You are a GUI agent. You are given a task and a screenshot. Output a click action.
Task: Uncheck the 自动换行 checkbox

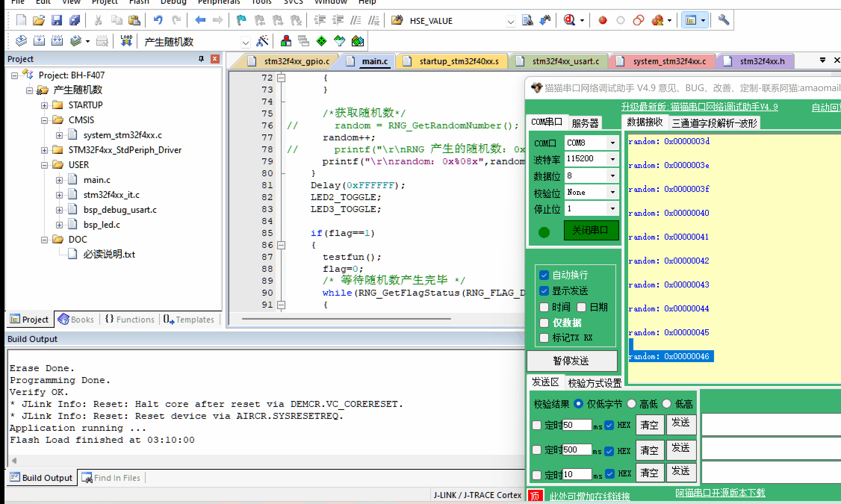tap(544, 276)
